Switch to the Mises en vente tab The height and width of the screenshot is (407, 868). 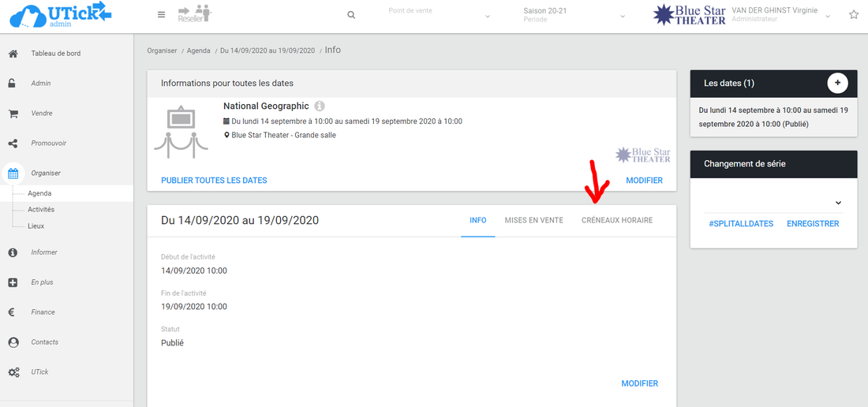point(534,220)
